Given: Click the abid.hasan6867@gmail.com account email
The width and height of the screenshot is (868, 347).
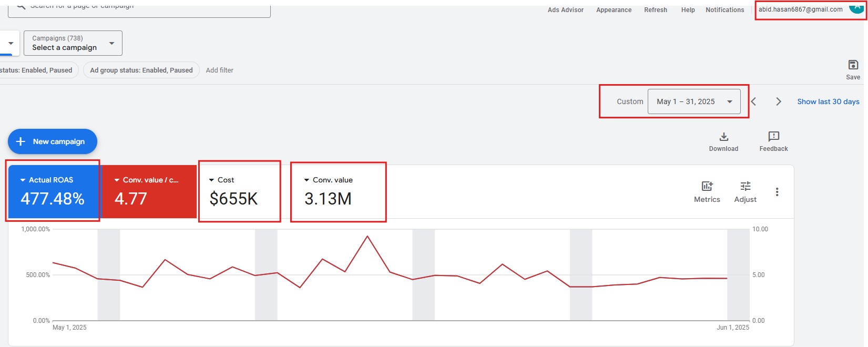Looking at the screenshot, I should pos(800,9).
